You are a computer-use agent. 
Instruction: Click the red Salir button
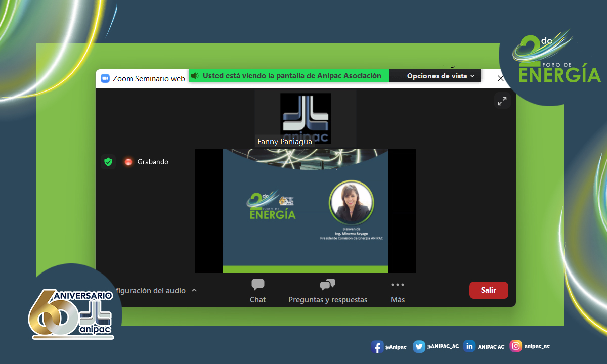489,290
